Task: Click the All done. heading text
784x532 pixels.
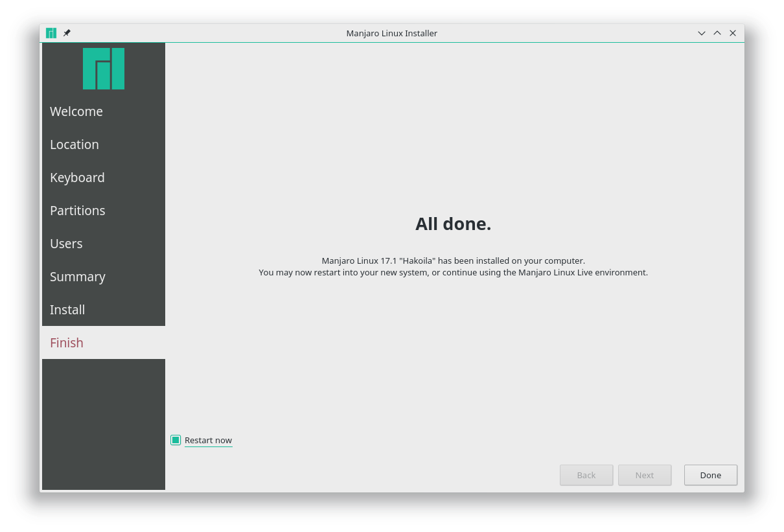Action: tap(454, 224)
